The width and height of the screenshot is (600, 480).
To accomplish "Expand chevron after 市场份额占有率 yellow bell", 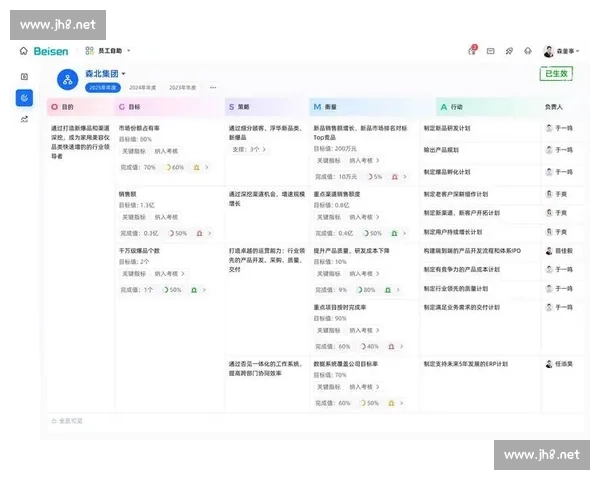I will (x=207, y=167).
